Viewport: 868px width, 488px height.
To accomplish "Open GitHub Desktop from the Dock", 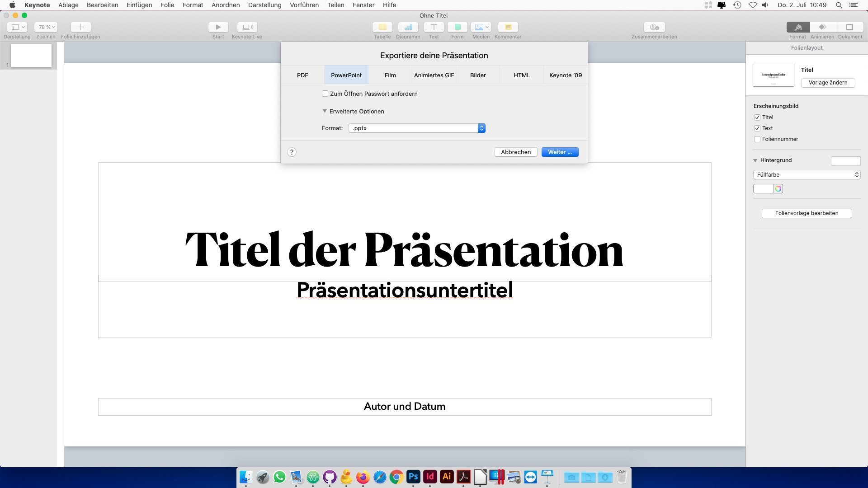I will coord(330,477).
